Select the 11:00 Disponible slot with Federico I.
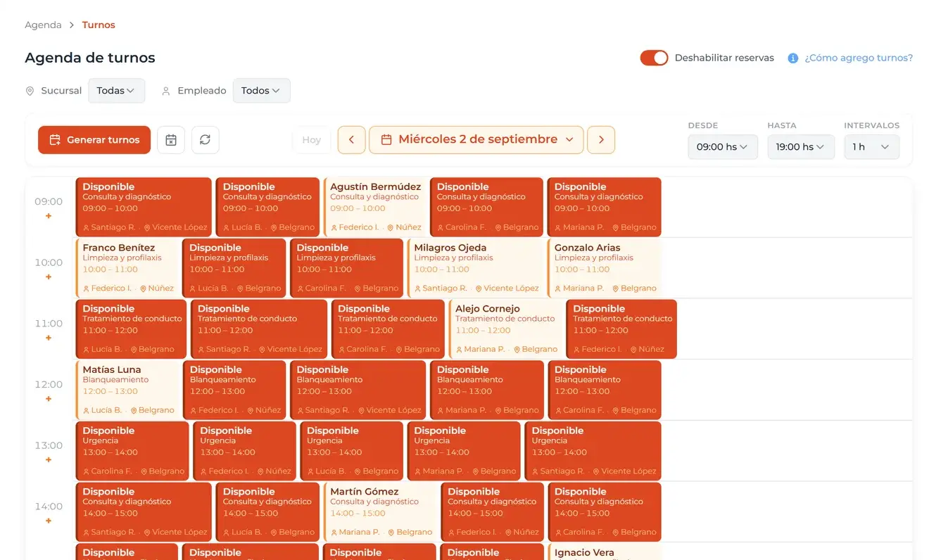The height and width of the screenshot is (560, 929). 621,329
